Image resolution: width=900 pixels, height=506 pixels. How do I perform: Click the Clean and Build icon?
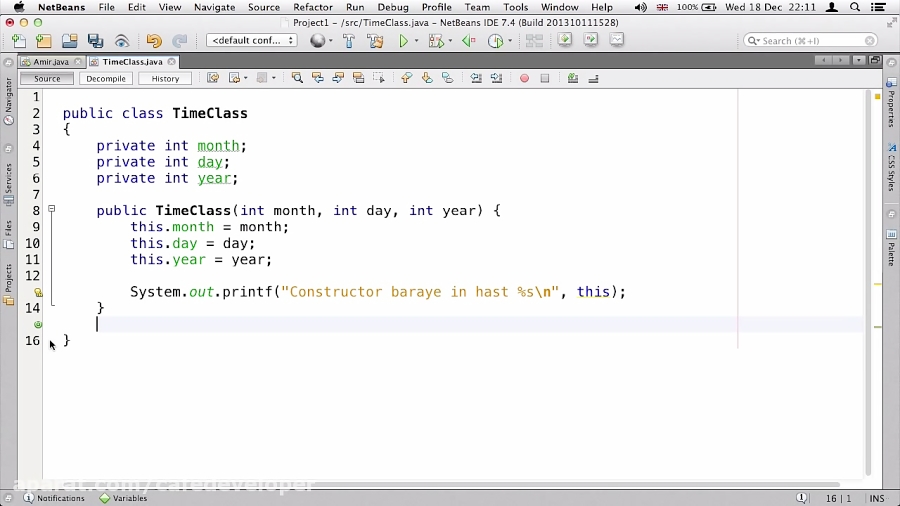point(375,41)
